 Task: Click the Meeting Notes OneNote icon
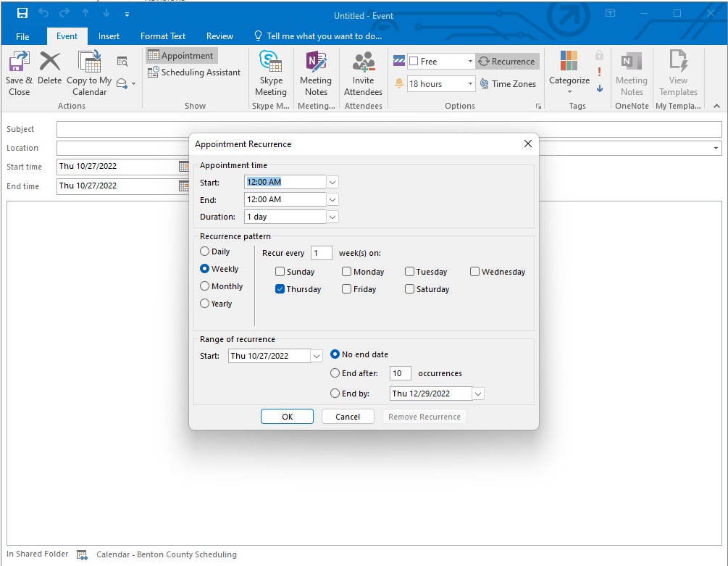coord(316,62)
